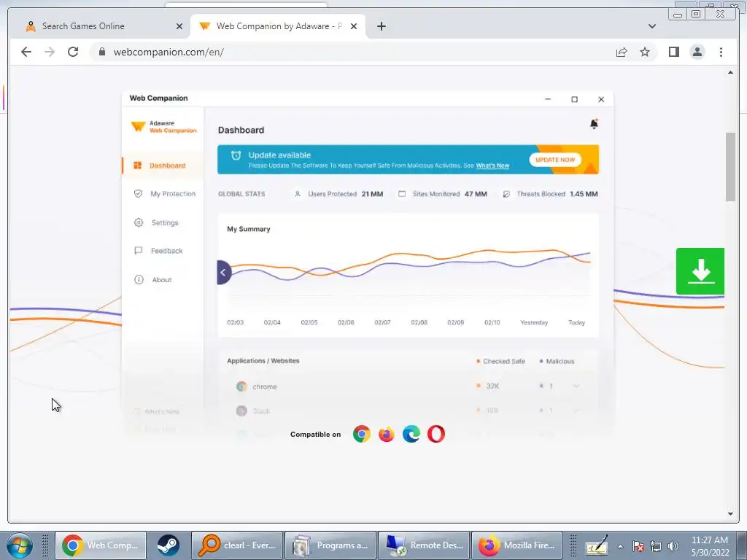Click the update alarm clock icon
Image resolution: width=747 pixels, height=560 pixels.
pos(236,155)
